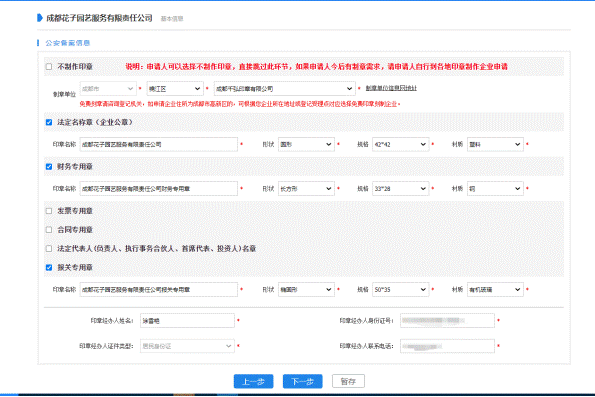This screenshot has height=397, width=595.
Task: Click the 暂存 button
Action: [348, 381]
